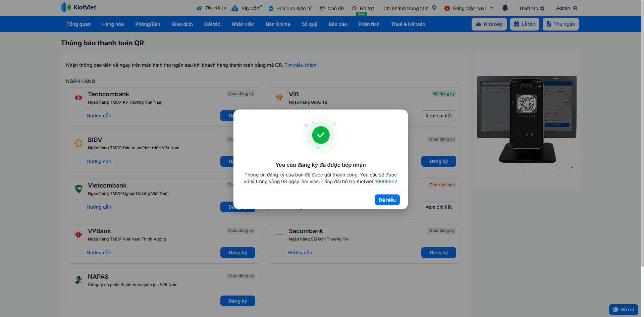644x317 pixels.
Task: Go to the Tổng quan menu
Action: [x=78, y=24]
